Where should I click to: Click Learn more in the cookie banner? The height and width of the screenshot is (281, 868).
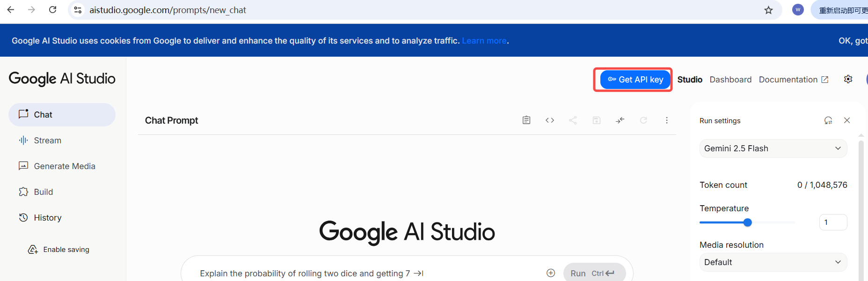click(484, 41)
